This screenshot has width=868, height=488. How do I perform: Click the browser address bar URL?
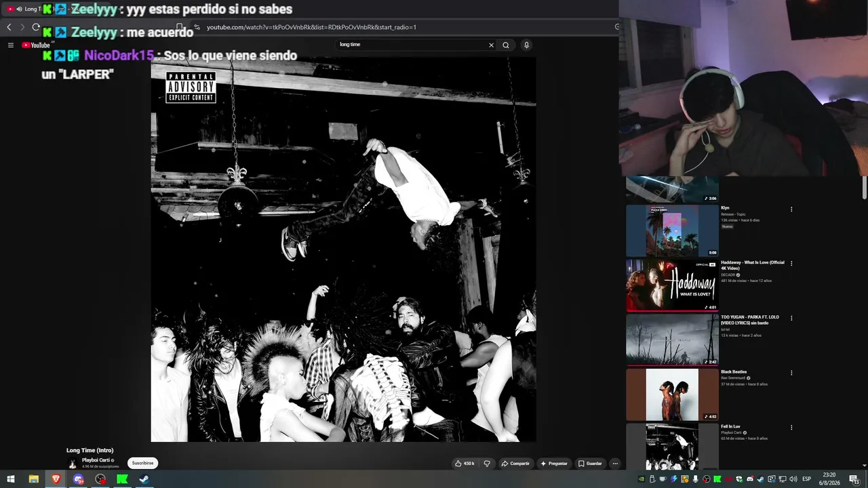coord(311,27)
